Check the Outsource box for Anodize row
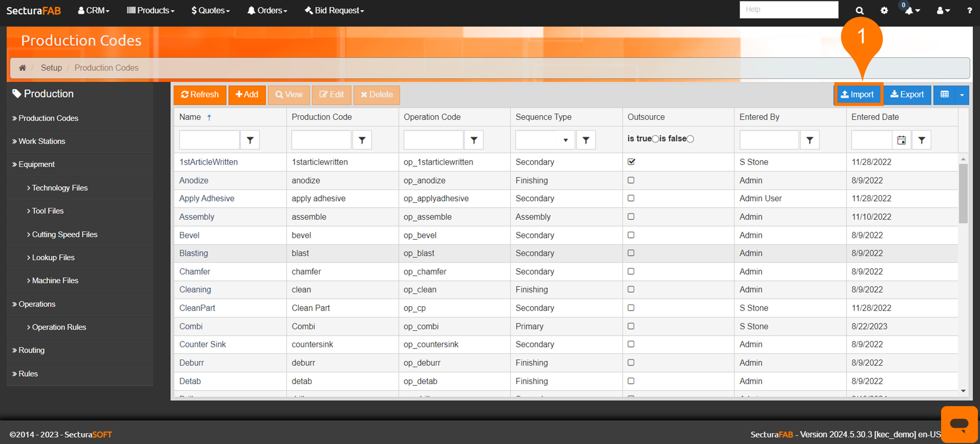Viewport: 980px width, 444px height. click(x=631, y=180)
